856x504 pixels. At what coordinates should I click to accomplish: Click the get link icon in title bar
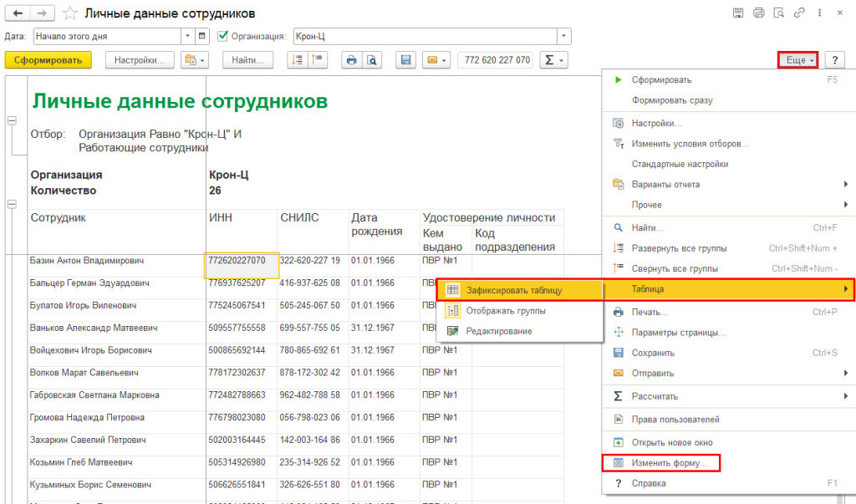click(x=799, y=13)
